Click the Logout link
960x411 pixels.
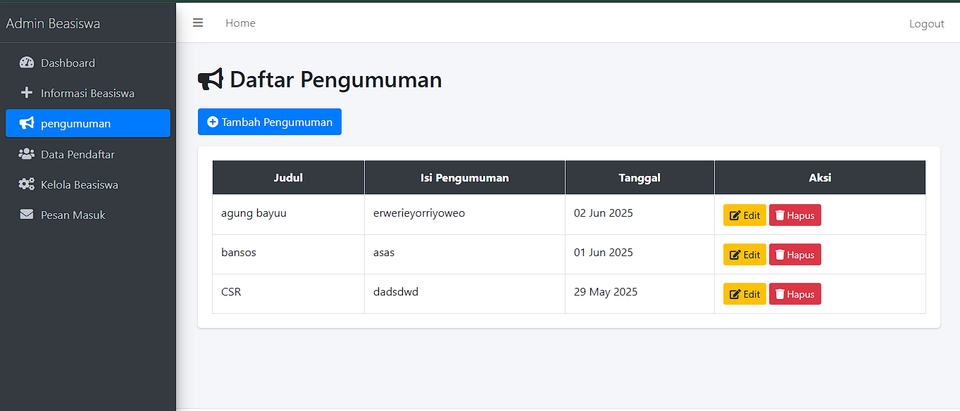point(926,24)
